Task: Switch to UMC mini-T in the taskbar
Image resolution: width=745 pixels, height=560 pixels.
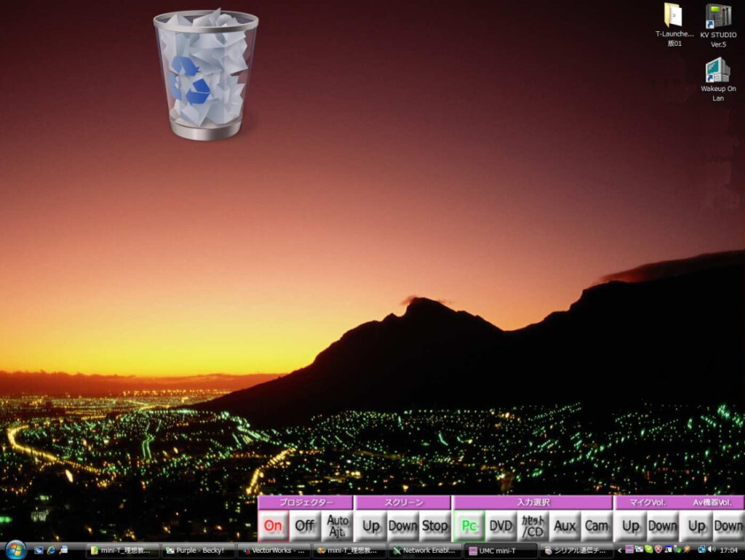Action: click(x=500, y=551)
